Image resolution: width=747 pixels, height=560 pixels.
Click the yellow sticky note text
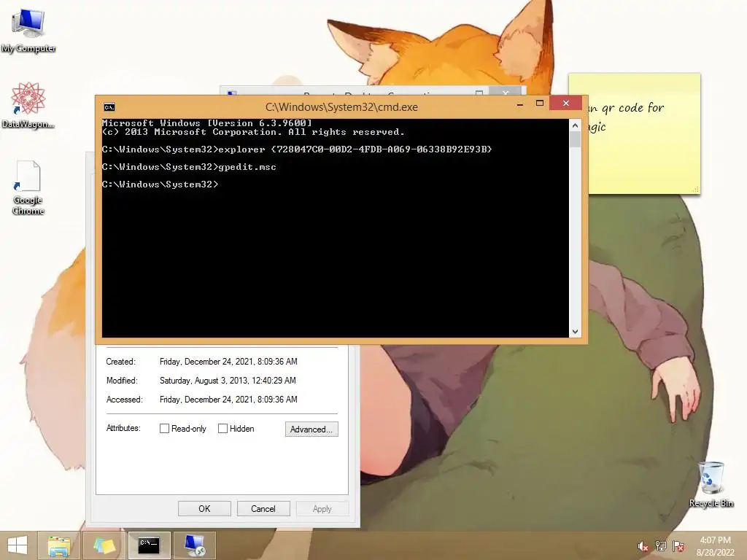point(625,117)
